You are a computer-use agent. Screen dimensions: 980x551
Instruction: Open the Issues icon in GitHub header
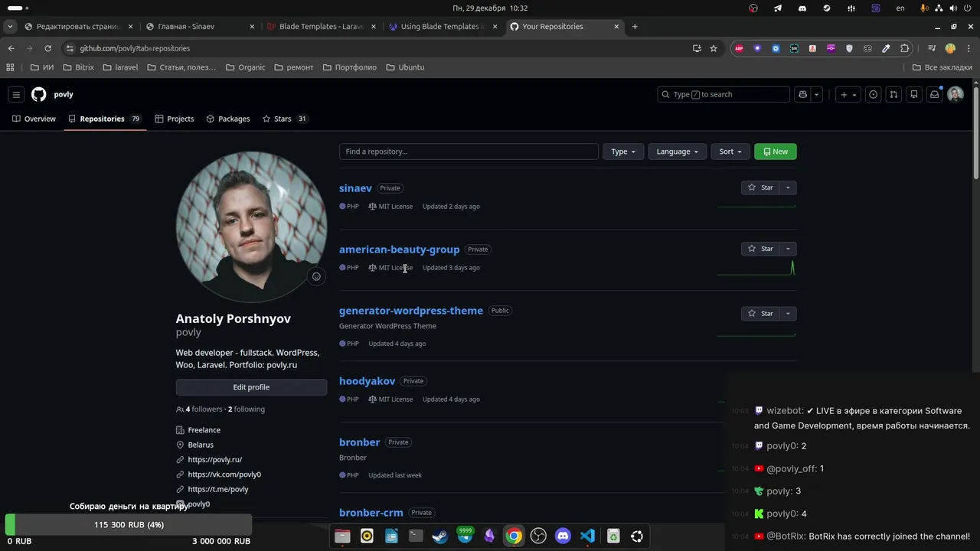(x=874, y=94)
